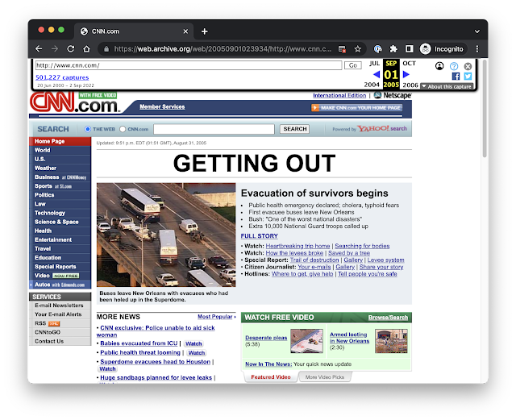Select CNN.com radio button
Screen dimensions: 516x420
123,129
